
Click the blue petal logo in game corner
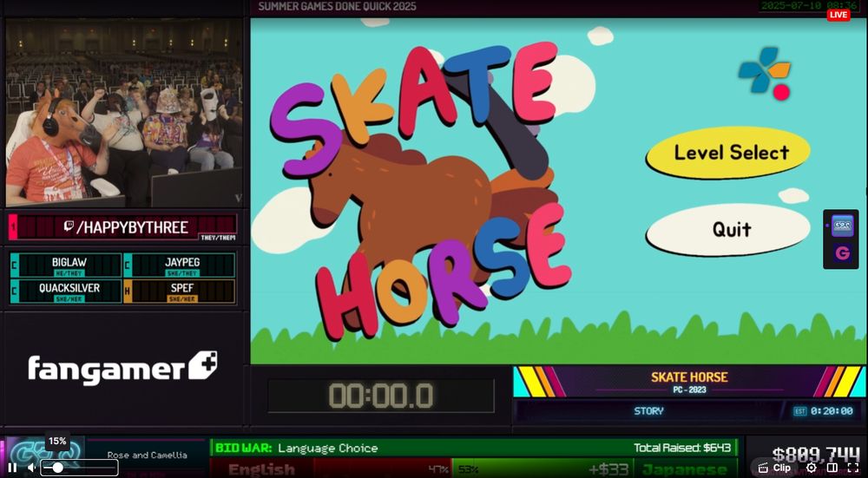(x=764, y=73)
